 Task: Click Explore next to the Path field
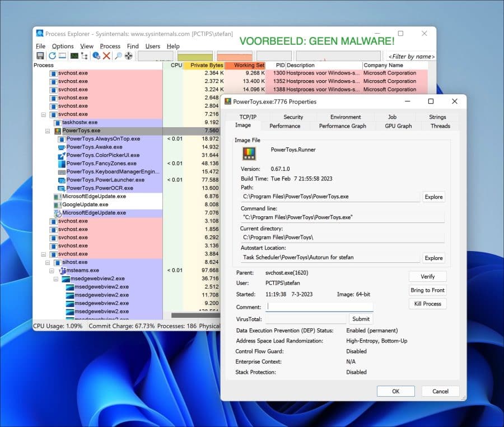coord(433,197)
